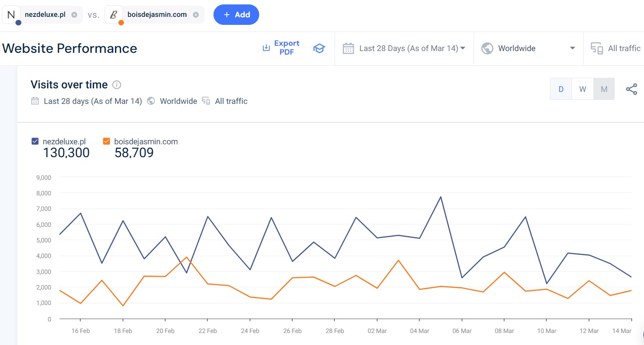Screen dimensions: 644x345
Task: Click the nezdeluxe.pl N favicon
Action: [x=11, y=15]
